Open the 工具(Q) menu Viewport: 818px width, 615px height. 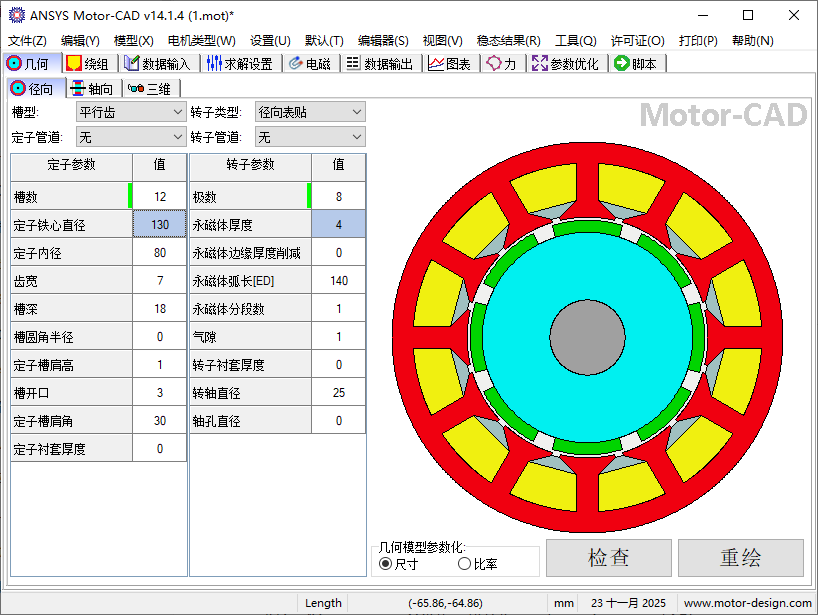575,41
